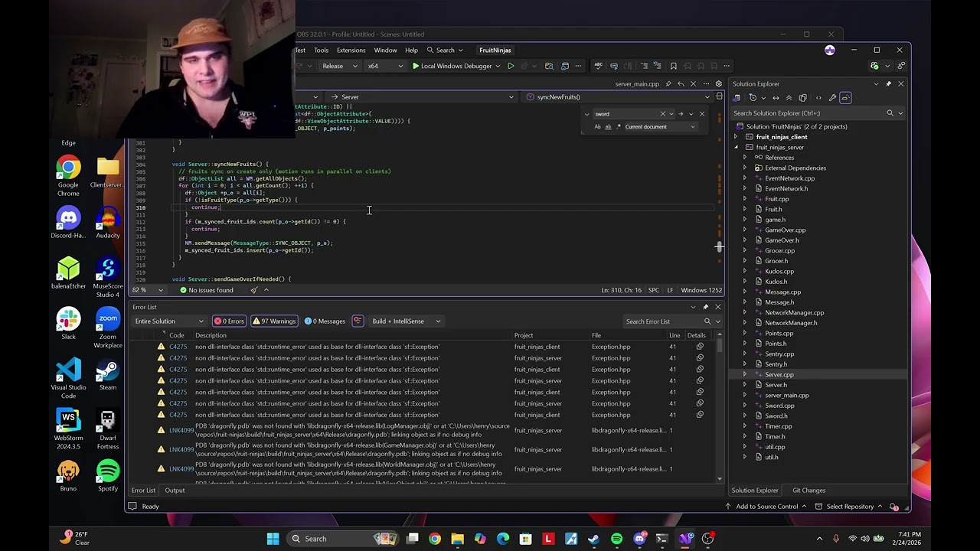980x551 pixels.
Task: Close the find box for 'sword'
Action: [x=702, y=114]
